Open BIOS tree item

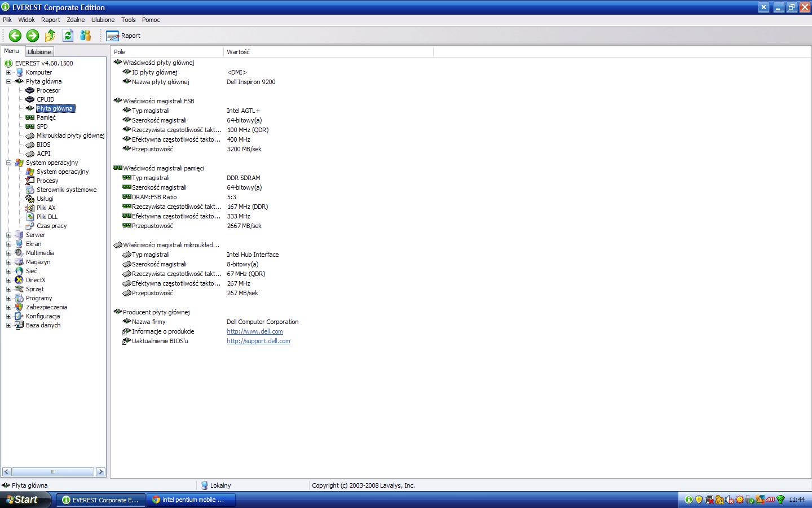coord(43,144)
